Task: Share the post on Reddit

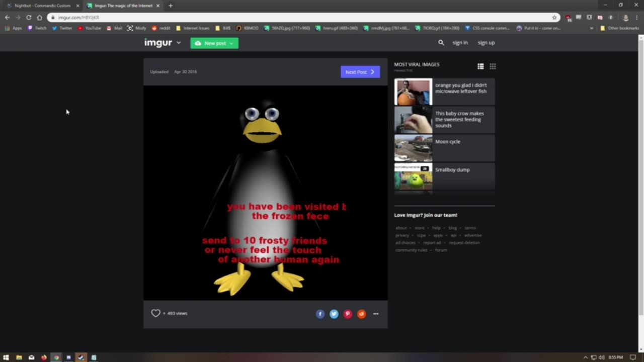Action: click(x=361, y=314)
